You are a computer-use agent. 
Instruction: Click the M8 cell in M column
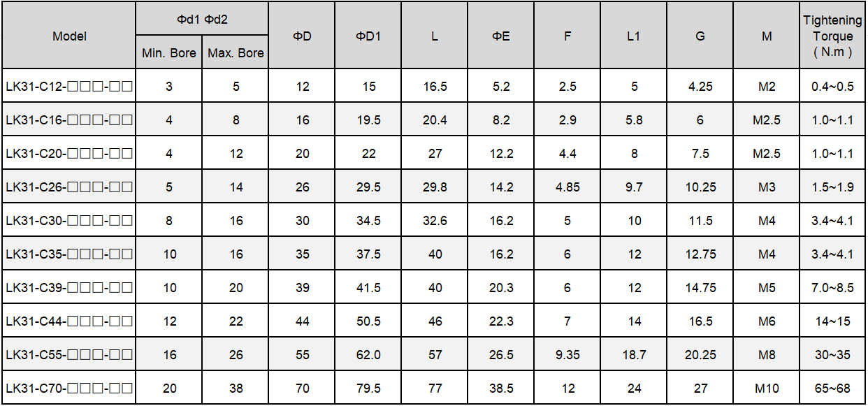(x=767, y=355)
